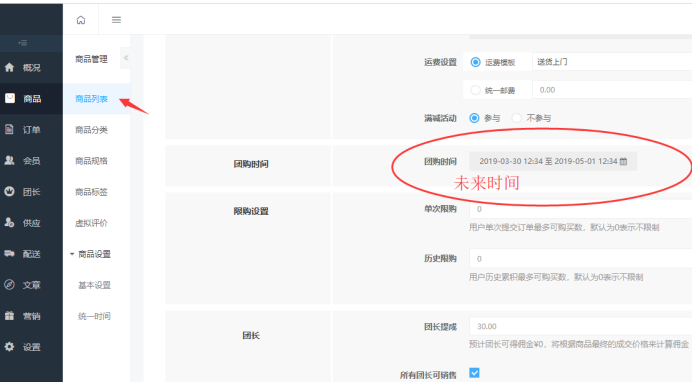
Task: Open the 团购时间 date range picker
Action: pos(553,161)
